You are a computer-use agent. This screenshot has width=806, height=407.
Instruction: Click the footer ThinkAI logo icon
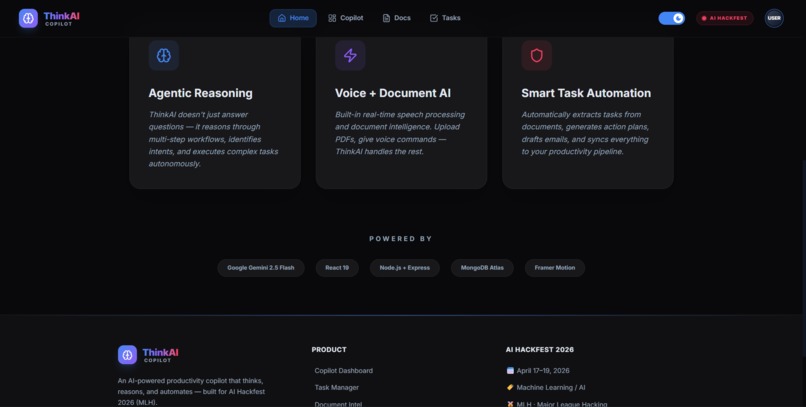(127, 355)
